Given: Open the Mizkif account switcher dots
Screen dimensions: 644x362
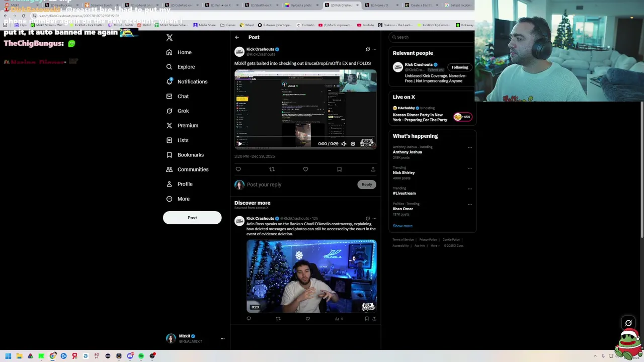Looking at the screenshot, I should (222, 339).
